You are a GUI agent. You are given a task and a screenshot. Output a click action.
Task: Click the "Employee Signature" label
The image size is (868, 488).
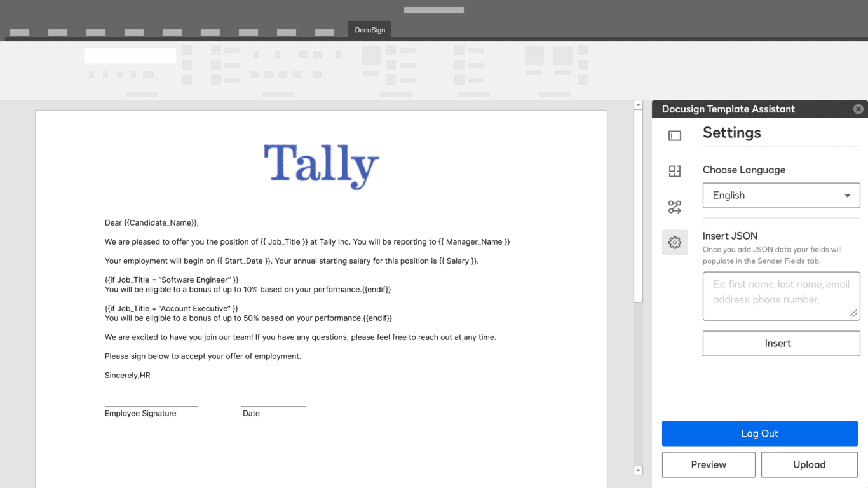coord(140,414)
